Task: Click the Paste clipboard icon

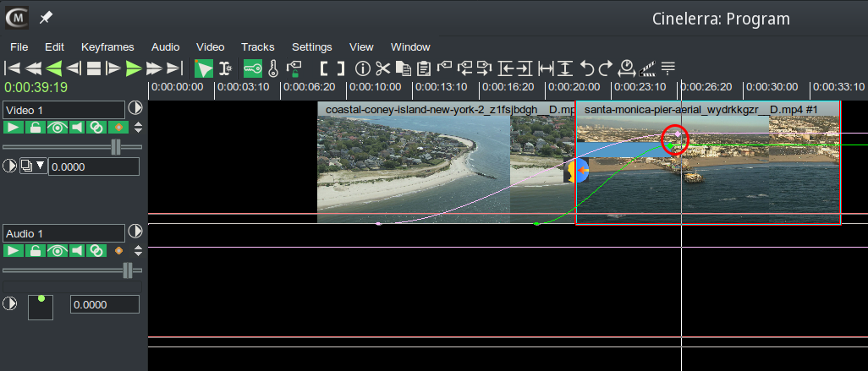Action: coord(424,68)
